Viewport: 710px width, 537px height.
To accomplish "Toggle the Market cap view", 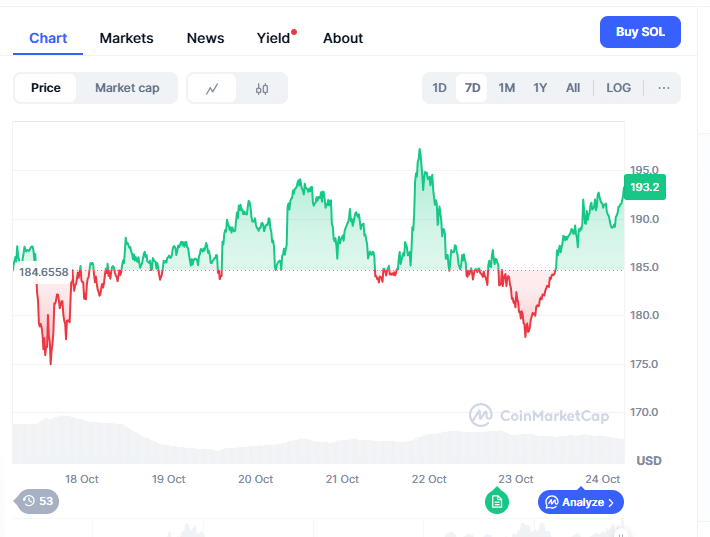I will click(x=127, y=88).
